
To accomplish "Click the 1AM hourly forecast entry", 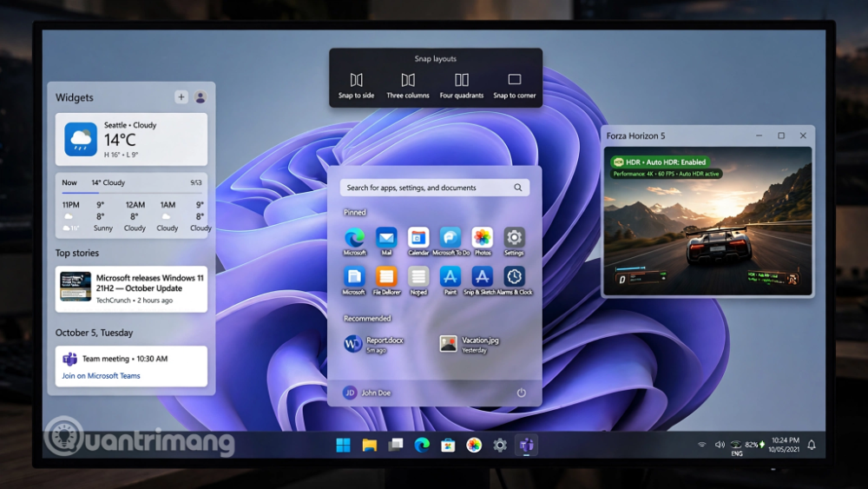I will tap(168, 216).
